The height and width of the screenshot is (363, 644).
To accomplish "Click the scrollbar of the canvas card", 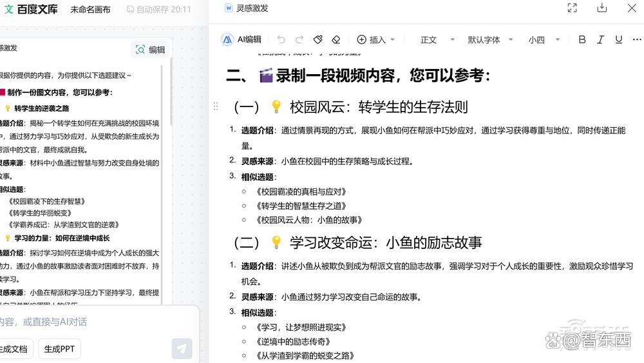I will tap(171, 92).
